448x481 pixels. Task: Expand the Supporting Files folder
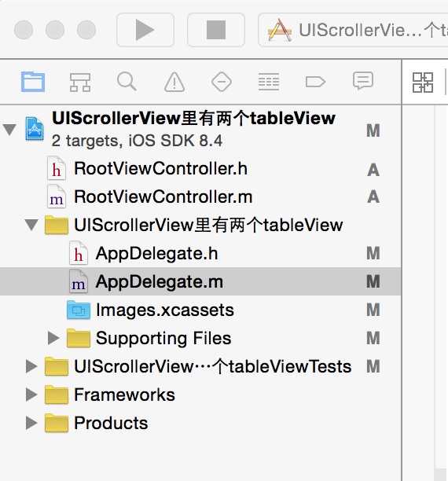[x=53, y=338]
